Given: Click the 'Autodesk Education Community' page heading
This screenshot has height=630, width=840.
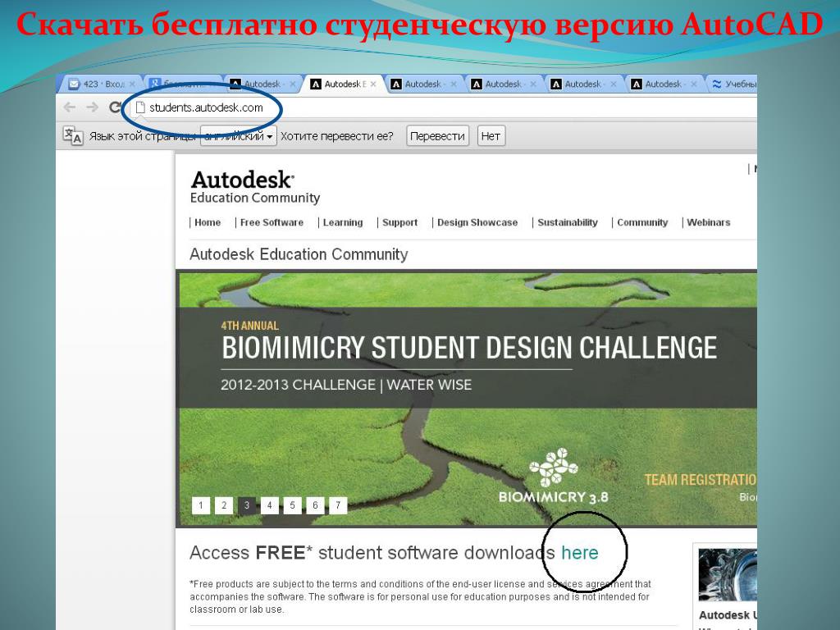Looking at the screenshot, I should coord(299,254).
